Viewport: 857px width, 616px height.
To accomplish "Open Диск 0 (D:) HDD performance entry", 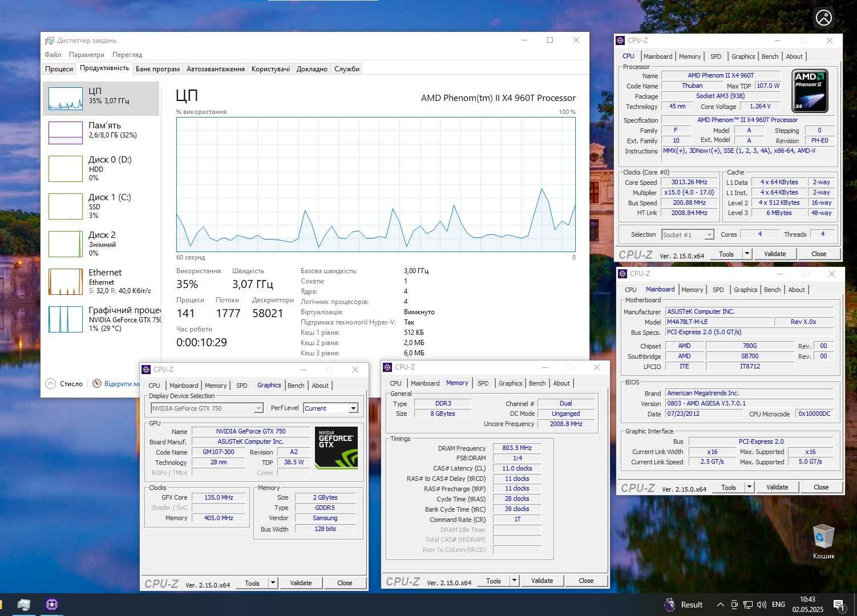I will coord(101,169).
